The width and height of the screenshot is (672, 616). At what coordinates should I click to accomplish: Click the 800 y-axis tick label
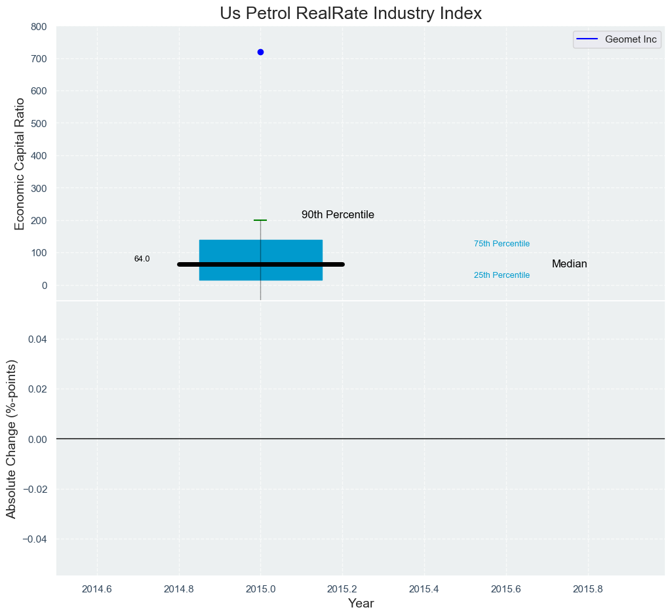pos(39,27)
